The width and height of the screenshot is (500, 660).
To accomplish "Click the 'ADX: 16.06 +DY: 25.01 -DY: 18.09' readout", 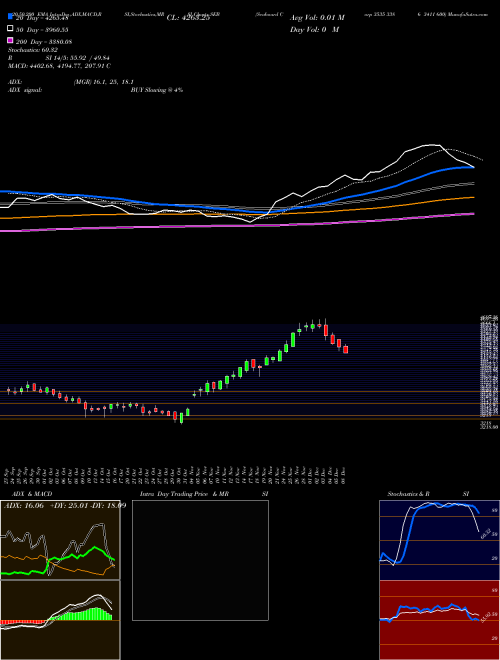I will click(65, 506).
